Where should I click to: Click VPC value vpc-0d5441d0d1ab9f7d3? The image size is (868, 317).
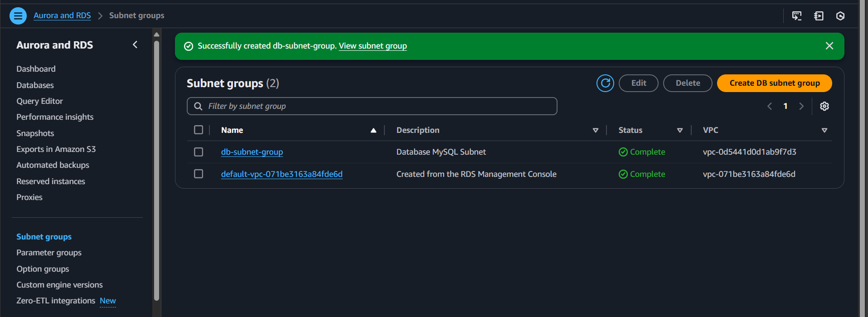tap(749, 152)
